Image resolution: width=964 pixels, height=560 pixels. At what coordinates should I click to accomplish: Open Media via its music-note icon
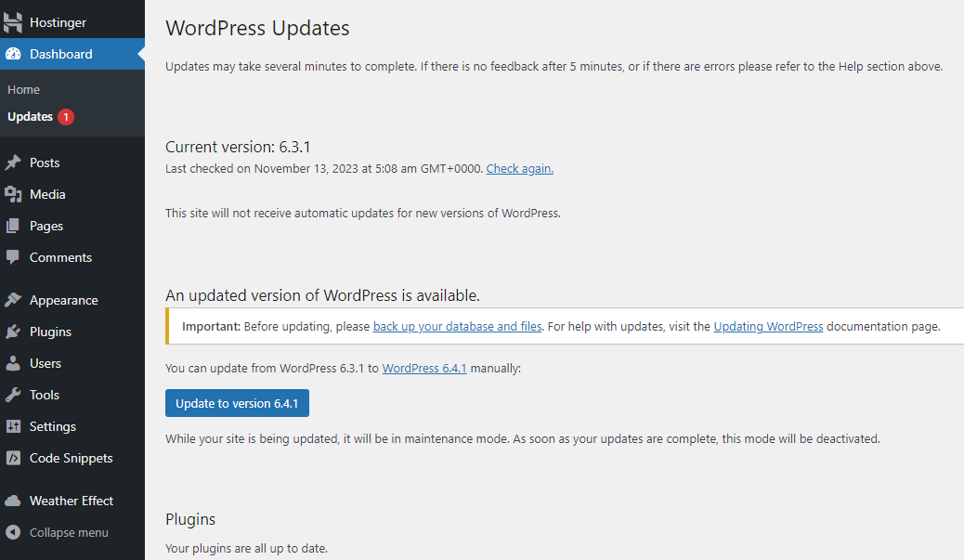click(15, 193)
